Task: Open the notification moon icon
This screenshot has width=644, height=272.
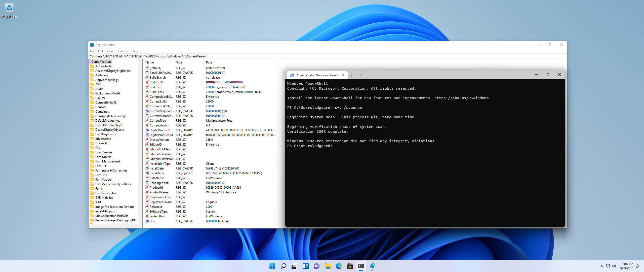Action: click(x=637, y=266)
